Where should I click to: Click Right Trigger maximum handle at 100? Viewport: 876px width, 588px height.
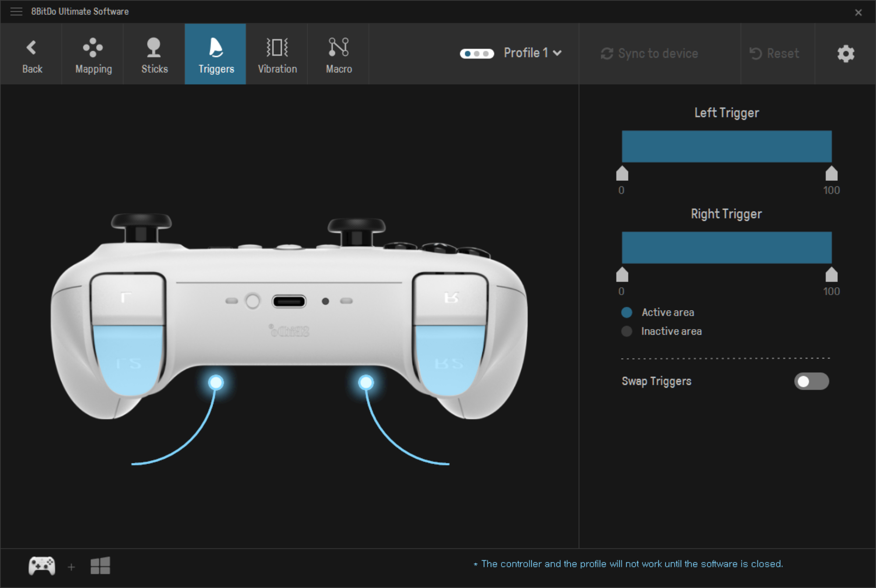[831, 275]
